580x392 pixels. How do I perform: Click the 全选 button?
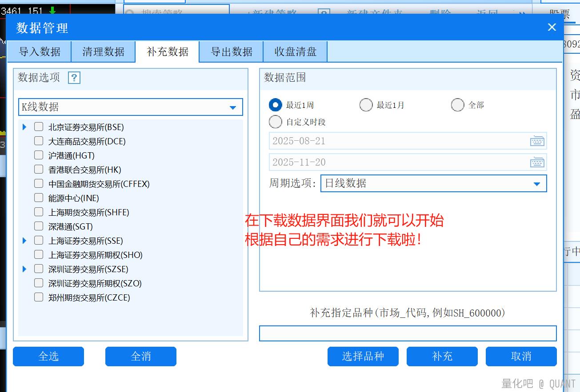(x=48, y=356)
